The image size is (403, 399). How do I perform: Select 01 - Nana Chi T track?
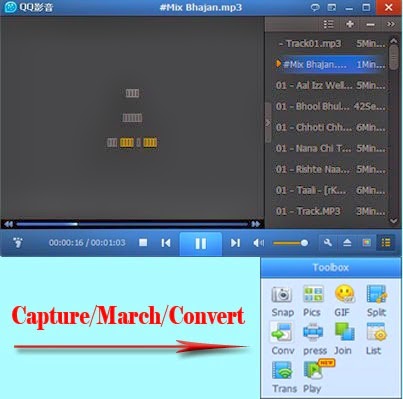pyautogui.click(x=331, y=148)
